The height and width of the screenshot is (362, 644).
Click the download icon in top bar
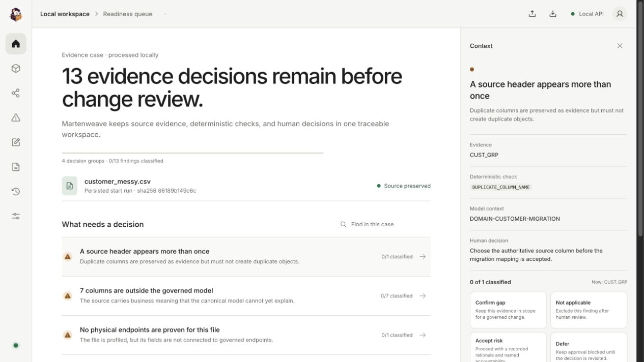[553, 14]
